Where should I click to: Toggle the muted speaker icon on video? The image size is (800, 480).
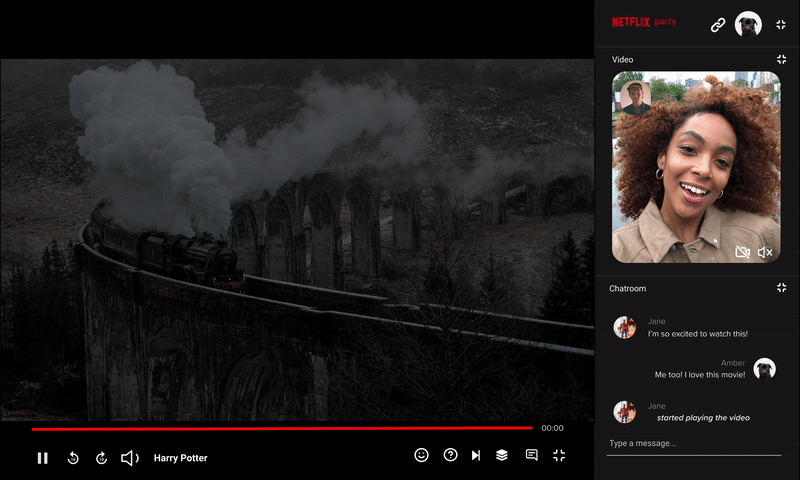[x=765, y=252]
